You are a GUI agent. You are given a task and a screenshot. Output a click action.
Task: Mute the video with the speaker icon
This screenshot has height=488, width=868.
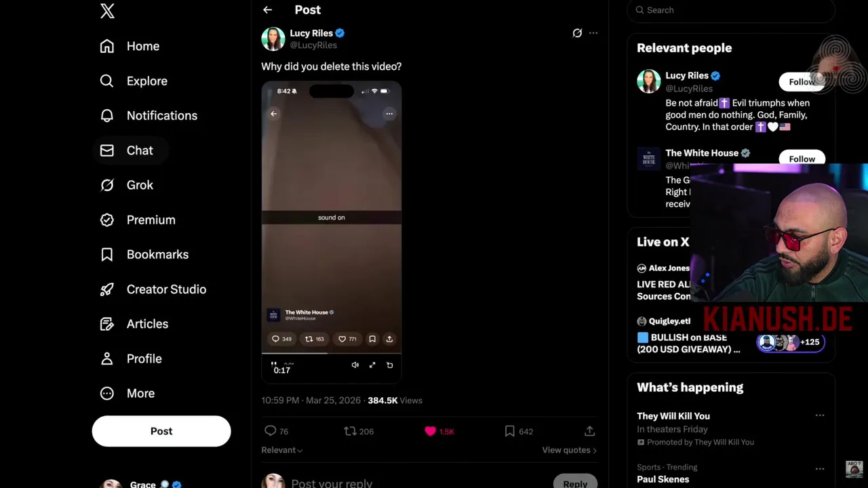[x=355, y=365]
